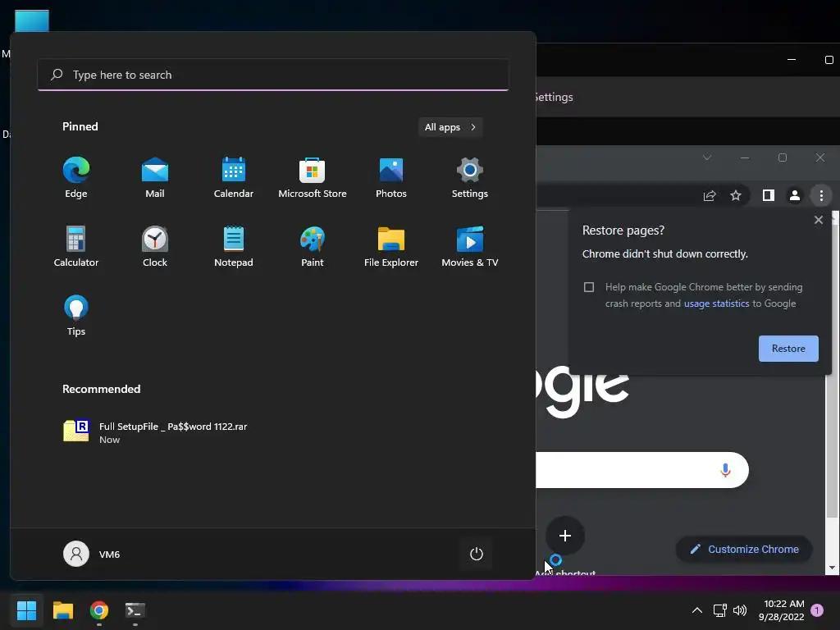Open the notification badge on taskbar
Image resolution: width=840 pixels, height=630 pixels.
(x=817, y=610)
